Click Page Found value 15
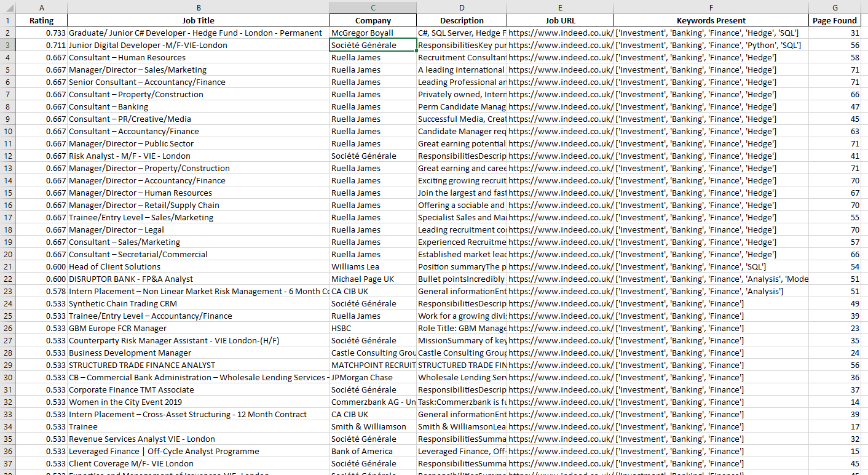This screenshot has width=868, height=475. 835,451
